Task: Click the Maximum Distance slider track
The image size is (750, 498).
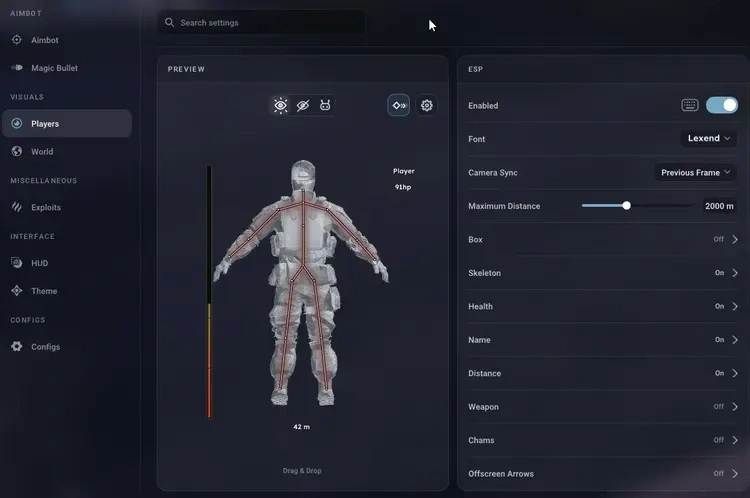Action: tap(638, 206)
